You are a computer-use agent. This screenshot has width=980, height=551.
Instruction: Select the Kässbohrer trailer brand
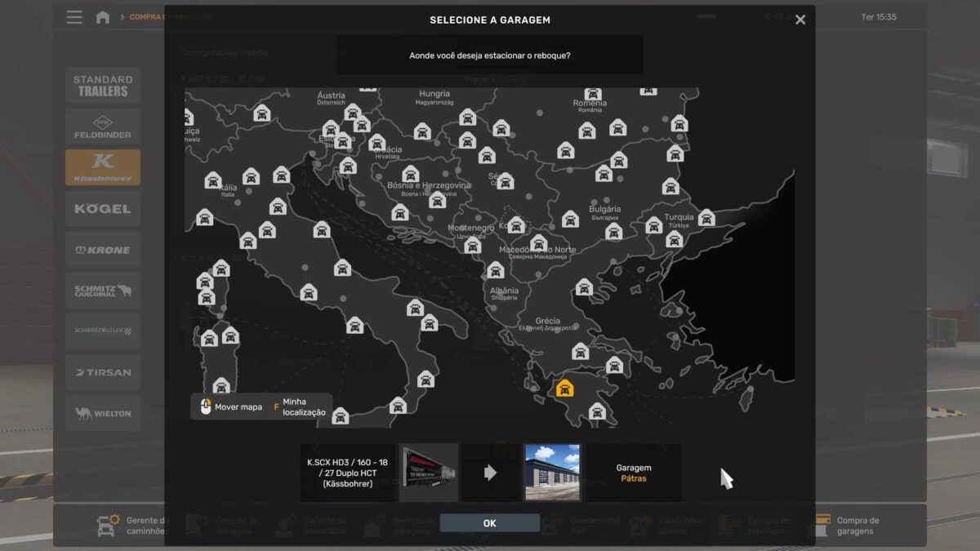[103, 167]
